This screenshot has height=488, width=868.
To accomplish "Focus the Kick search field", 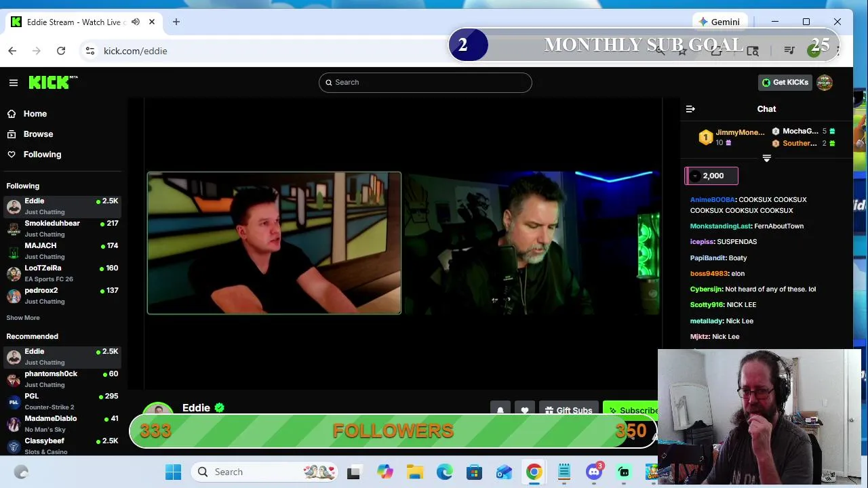I will [x=425, y=82].
